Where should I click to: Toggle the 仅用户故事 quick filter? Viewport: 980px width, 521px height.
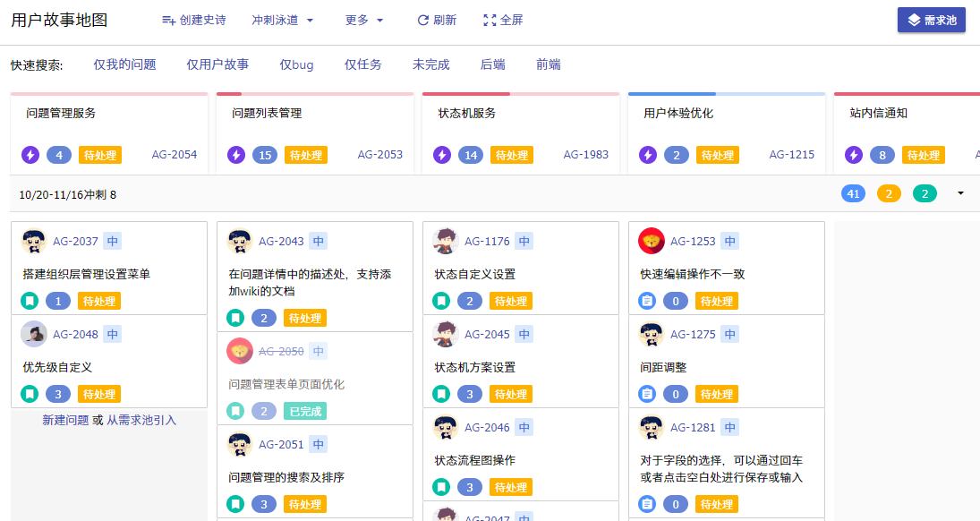217,64
